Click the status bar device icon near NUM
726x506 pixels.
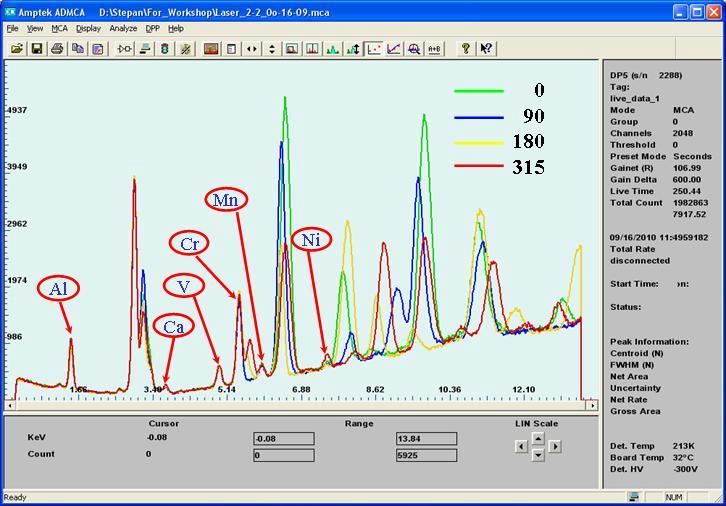pos(634,497)
